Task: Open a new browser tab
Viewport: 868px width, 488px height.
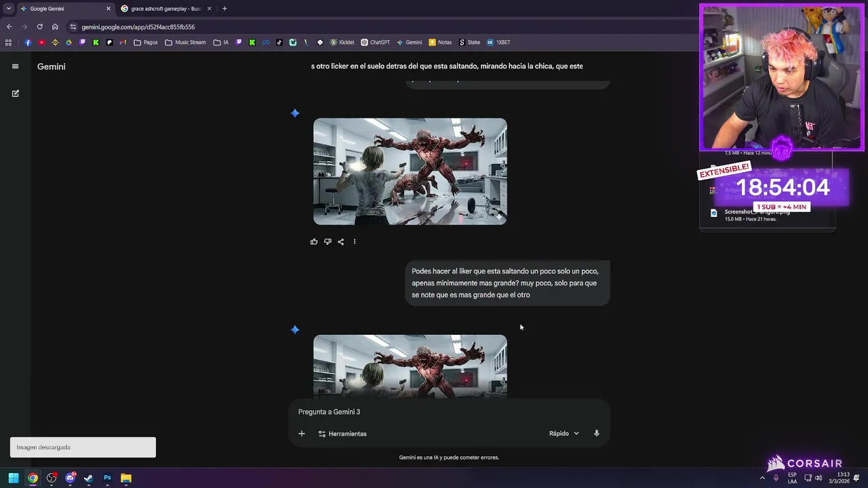Action: pyautogui.click(x=224, y=9)
